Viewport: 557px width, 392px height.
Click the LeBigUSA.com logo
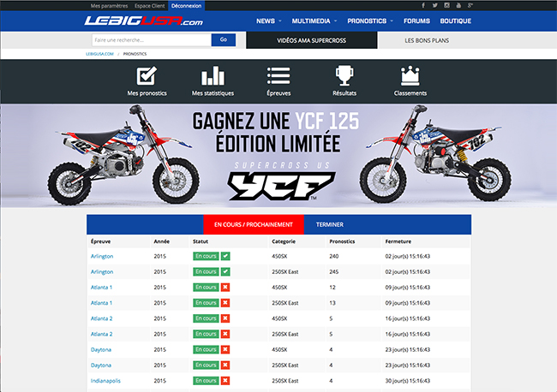coord(143,21)
